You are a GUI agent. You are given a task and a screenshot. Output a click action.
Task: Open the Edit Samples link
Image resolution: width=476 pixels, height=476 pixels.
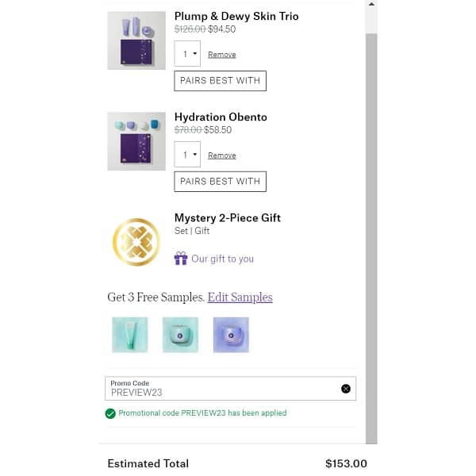(240, 297)
